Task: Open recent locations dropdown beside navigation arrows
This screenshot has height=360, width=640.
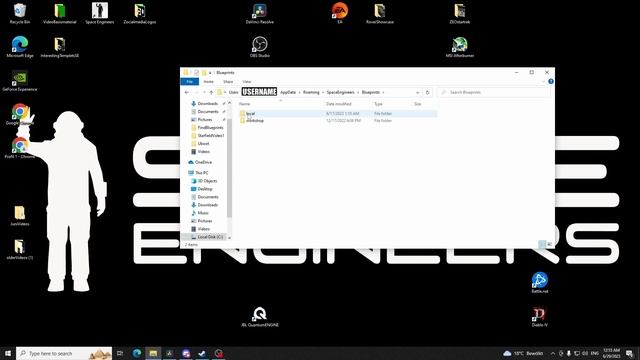Action: coord(204,93)
